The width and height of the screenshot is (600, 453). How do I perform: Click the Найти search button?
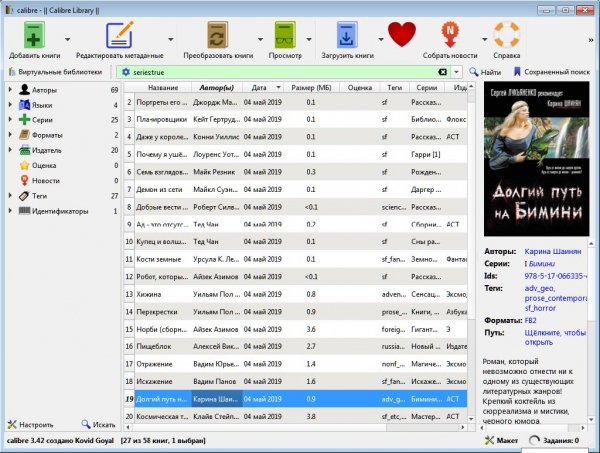pyautogui.click(x=485, y=72)
